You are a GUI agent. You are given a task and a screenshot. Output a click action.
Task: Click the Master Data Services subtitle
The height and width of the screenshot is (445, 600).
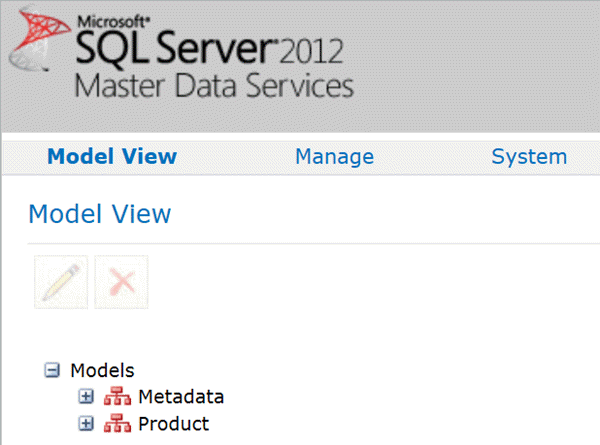coord(214,86)
